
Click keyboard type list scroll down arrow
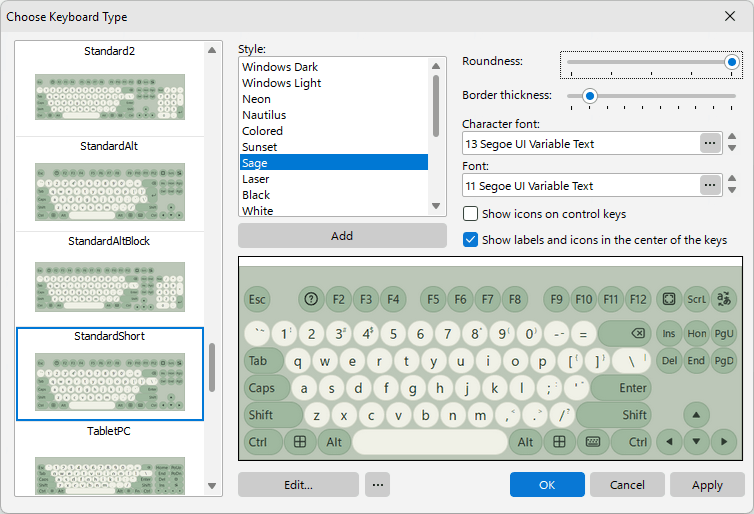212,486
